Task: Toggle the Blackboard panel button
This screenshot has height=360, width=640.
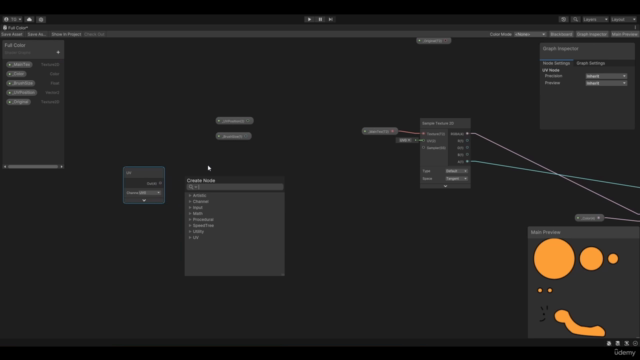Action: pyautogui.click(x=561, y=34)
